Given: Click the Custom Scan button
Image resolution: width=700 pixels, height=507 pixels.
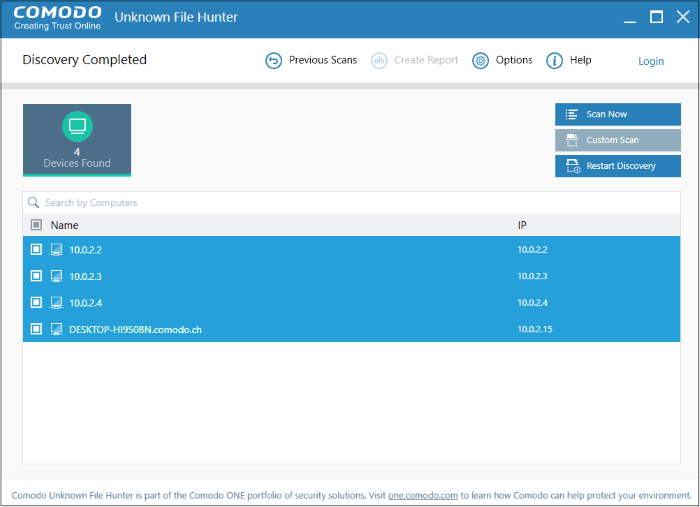Looking at the screenshot, I should click(x=618, y=140).
